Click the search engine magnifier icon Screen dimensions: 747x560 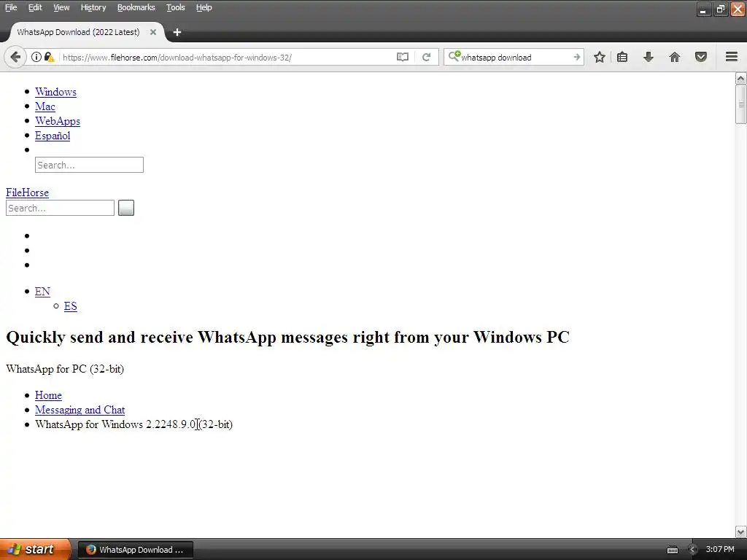[x=454, y=56]
